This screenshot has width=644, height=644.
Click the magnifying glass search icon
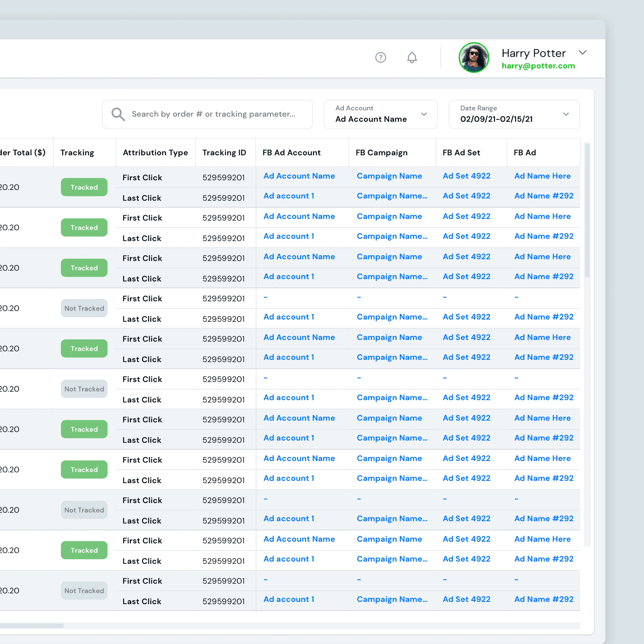118,114
